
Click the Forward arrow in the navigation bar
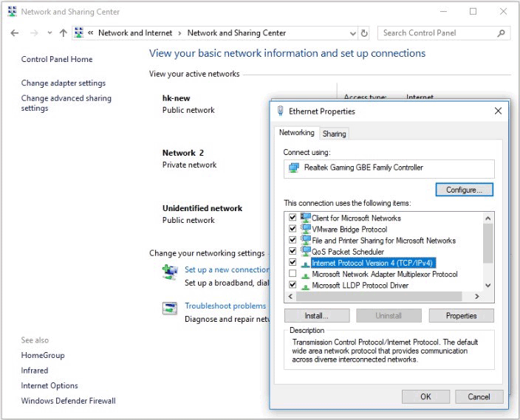tap(34, 33)
